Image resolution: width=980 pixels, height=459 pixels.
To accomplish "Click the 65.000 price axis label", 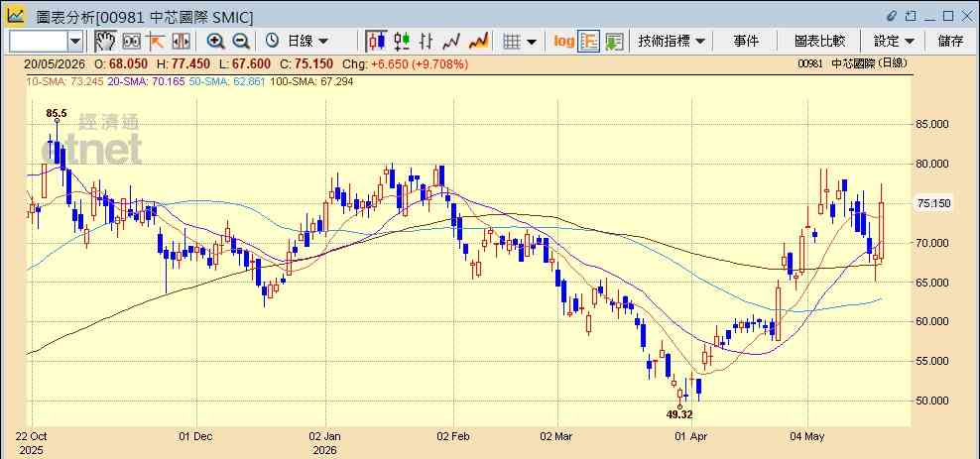I will point(933,283).
